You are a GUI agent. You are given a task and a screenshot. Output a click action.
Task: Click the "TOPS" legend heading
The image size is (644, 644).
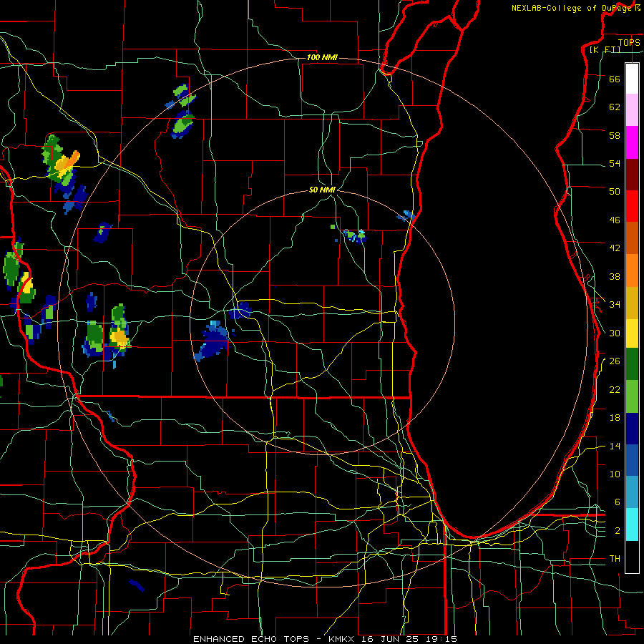[x=629, y=42]
